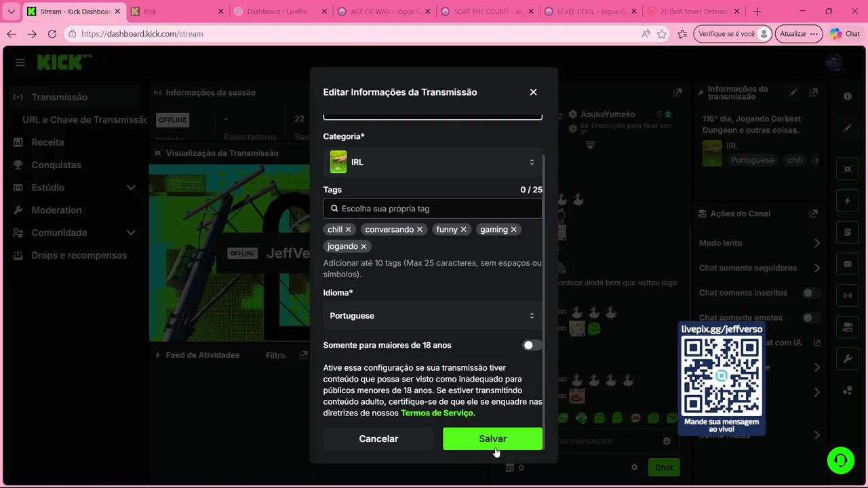Open the Idioma dropdown showing Portuguese

[433, 316]
